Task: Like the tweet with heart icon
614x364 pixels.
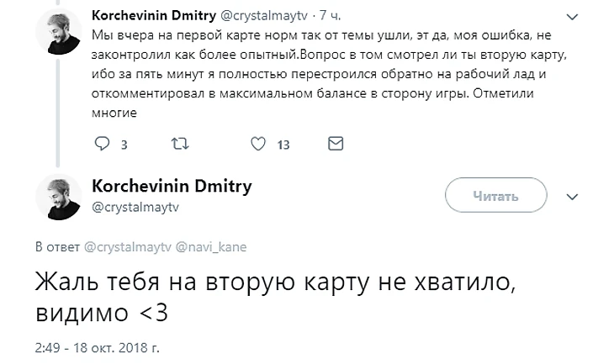Action: 259,144
